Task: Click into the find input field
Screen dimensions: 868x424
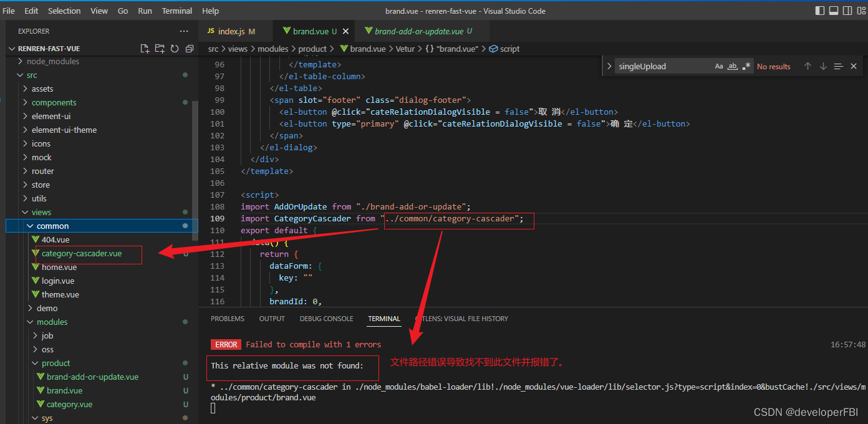Action: [x=664, y=66]
